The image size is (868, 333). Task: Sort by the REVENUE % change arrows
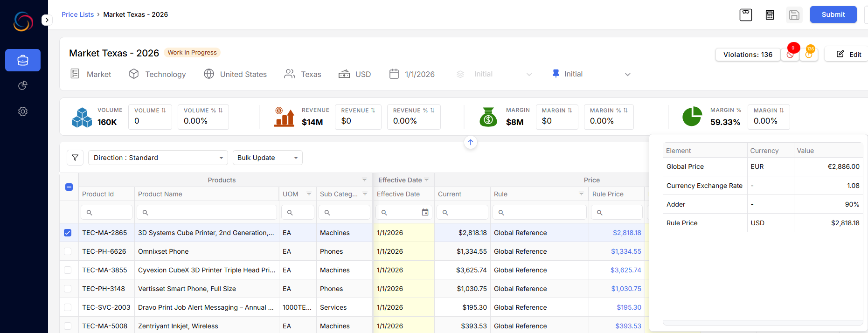(x=432, y=111)
